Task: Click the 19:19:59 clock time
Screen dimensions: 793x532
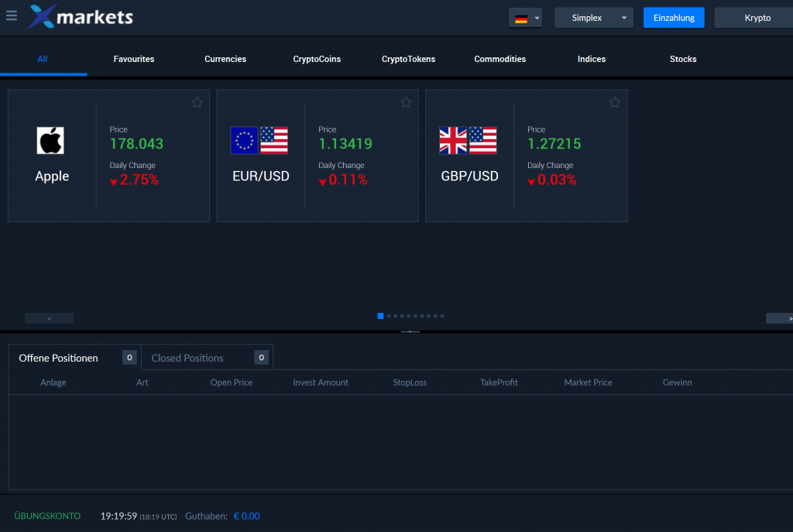Action: pos(118,517)
